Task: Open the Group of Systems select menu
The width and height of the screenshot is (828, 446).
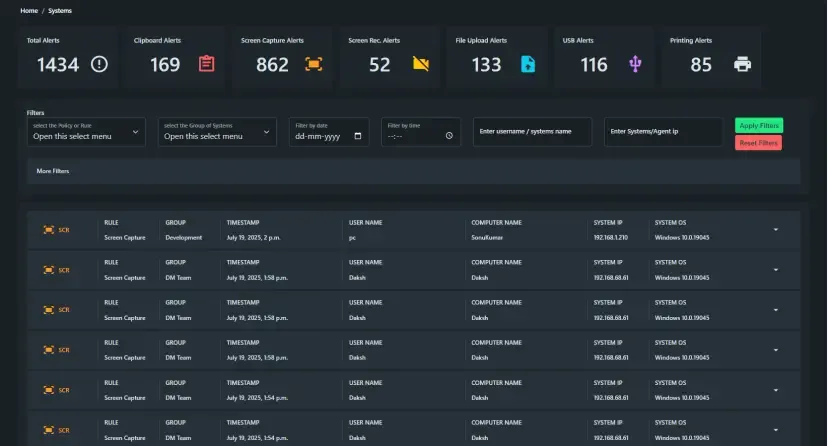Action: coord(217,131)
